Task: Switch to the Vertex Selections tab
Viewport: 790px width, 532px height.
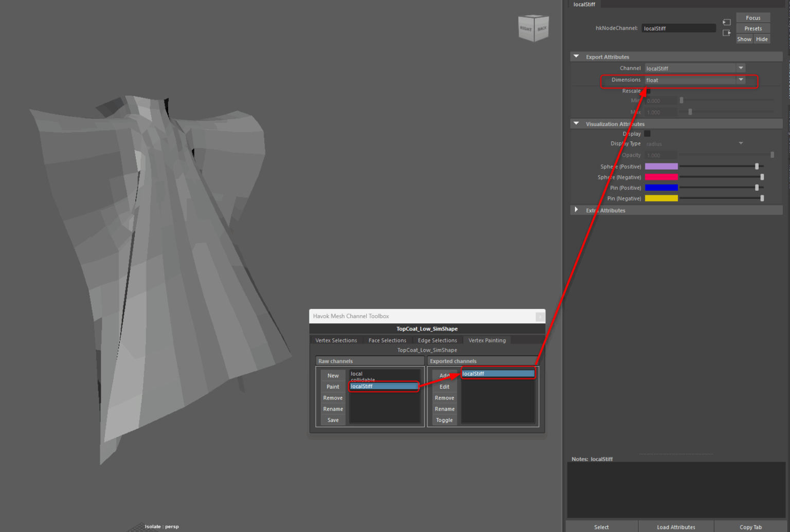Action: pos(336,340)
